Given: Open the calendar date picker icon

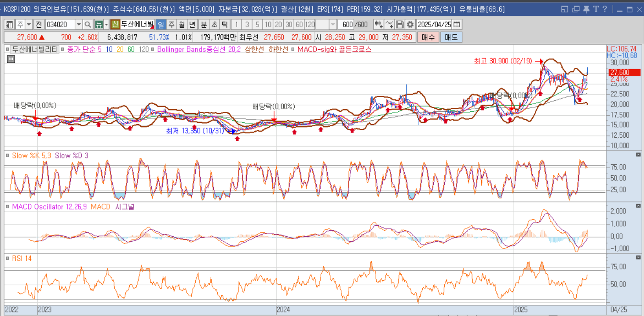Looking at the screenshot, I should [x=457, y=25].
